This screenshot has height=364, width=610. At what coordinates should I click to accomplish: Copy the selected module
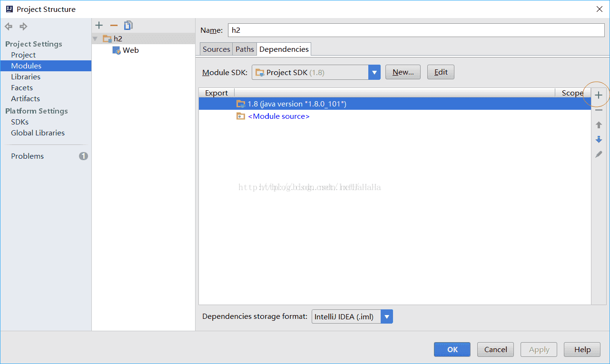(128, 25)
